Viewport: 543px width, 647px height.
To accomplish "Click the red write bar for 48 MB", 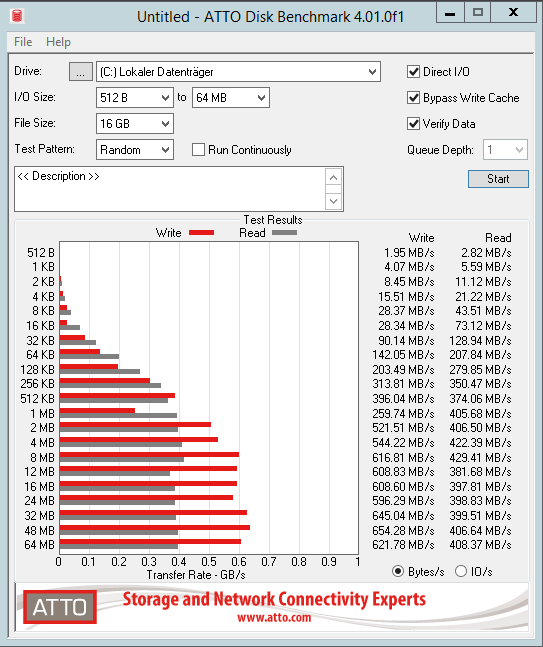I will tap(155, 527).
